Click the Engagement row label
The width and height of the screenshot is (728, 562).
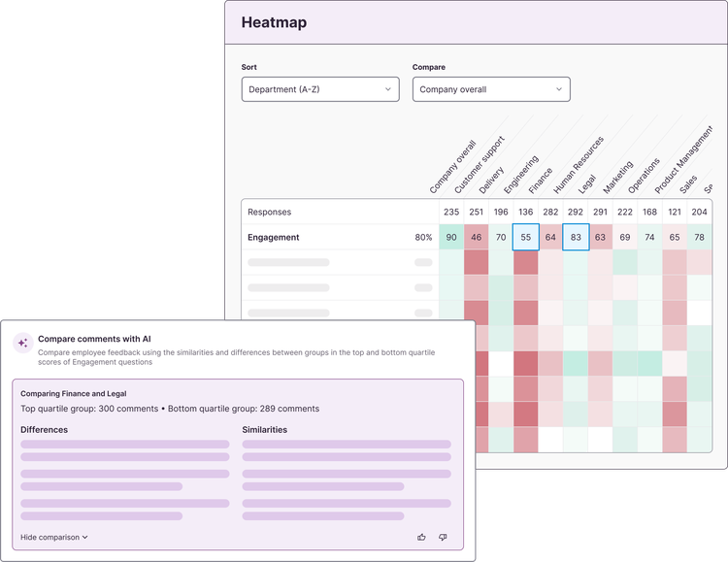[274, 237]
